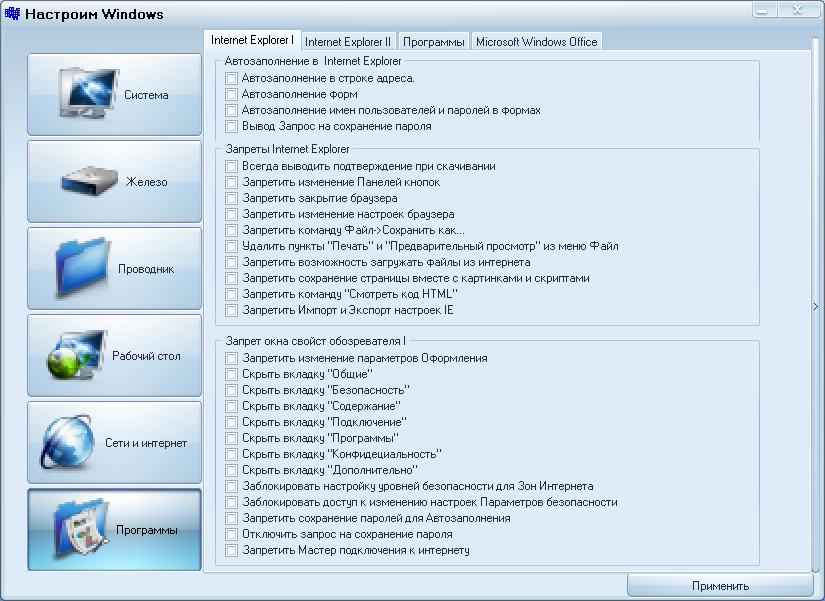Check Запретить Импорт и Экспорт настроек IE
Viewport: 825px width, 601px height.
coord(231,310)
